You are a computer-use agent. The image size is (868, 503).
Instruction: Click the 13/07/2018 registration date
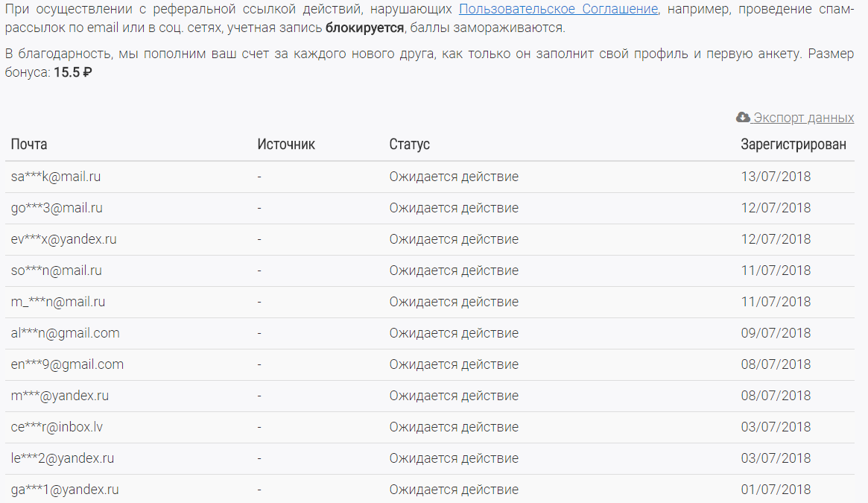pos(776,177)
